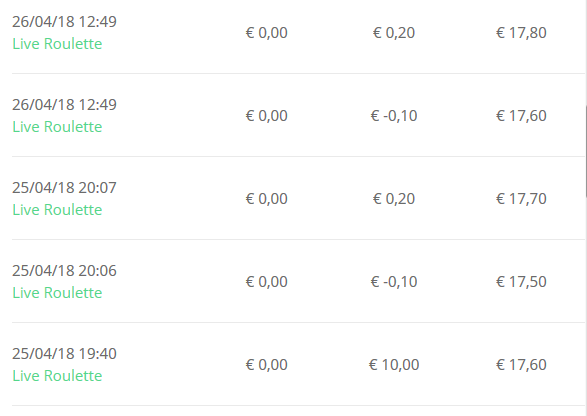The width and height of the screenshot is (587, 416).
Task: Open Live Roulette link under 25/04/18 20:07
Action: click(x=57, y=210)
